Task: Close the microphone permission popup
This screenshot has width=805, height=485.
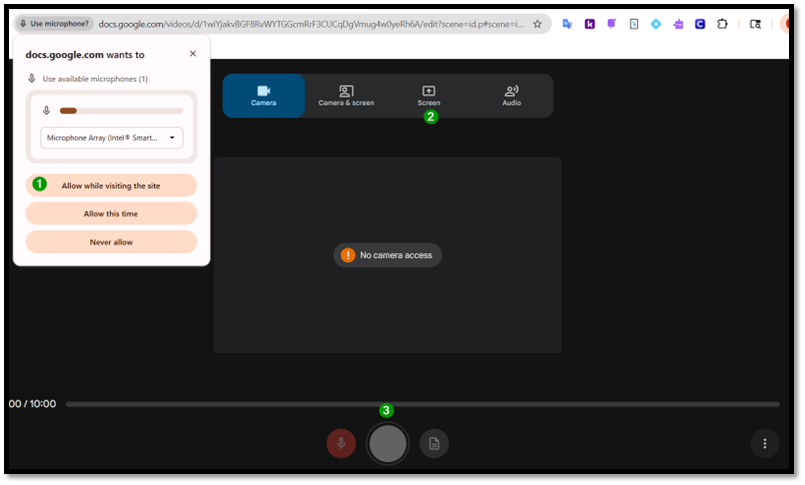Action: pyautogui.click(x=193, y=53)
